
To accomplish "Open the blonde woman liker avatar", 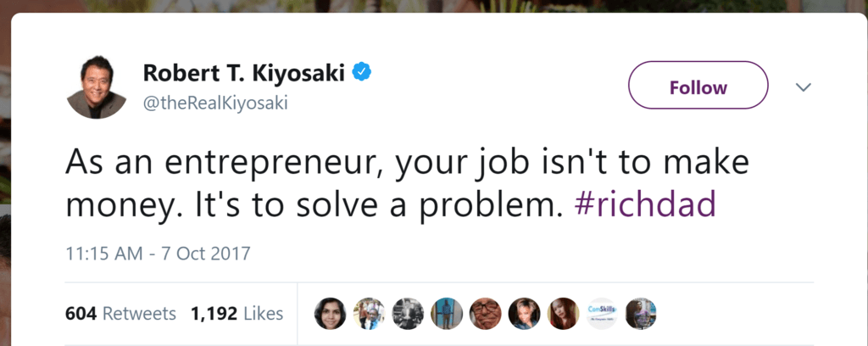I will click(524, 314).
